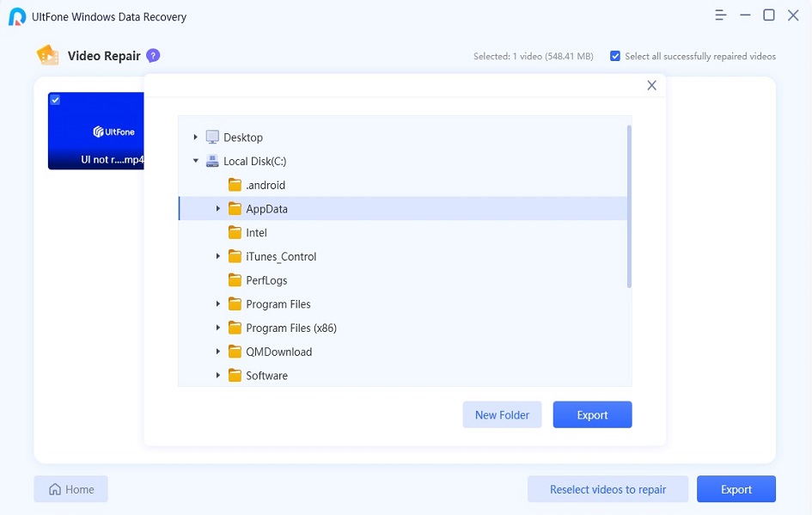Expand the Program Files folder arrow

[x=218, y=303]
